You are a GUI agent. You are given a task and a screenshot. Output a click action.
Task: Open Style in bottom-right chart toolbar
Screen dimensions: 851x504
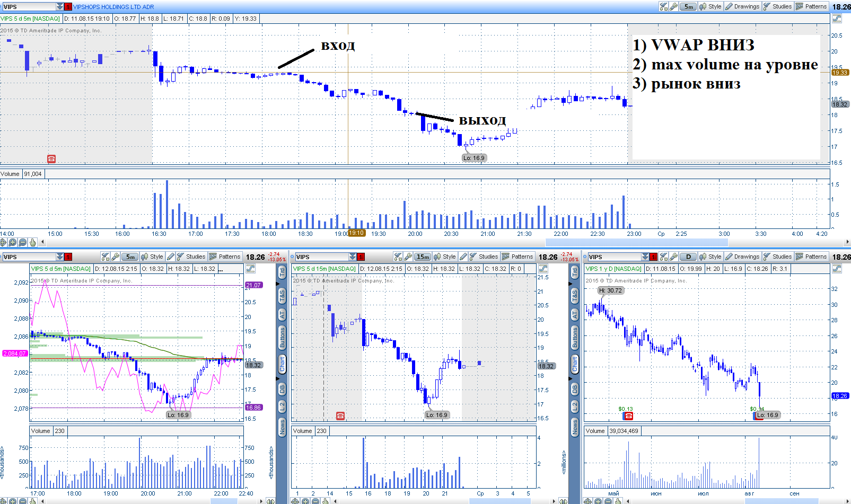[x=710, y=257]
